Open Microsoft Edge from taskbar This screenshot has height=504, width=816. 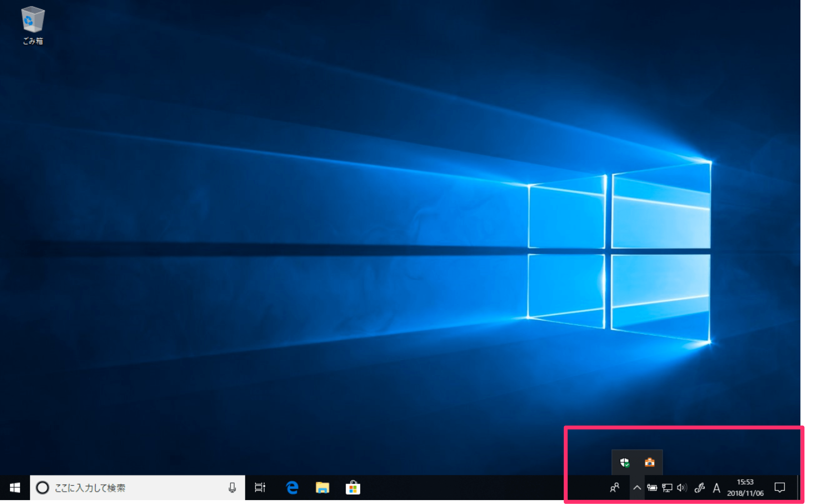click(x=292, y=488)
